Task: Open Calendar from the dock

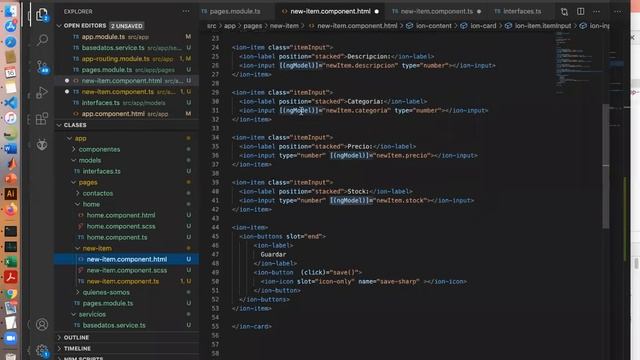Action: click(11, 72)
